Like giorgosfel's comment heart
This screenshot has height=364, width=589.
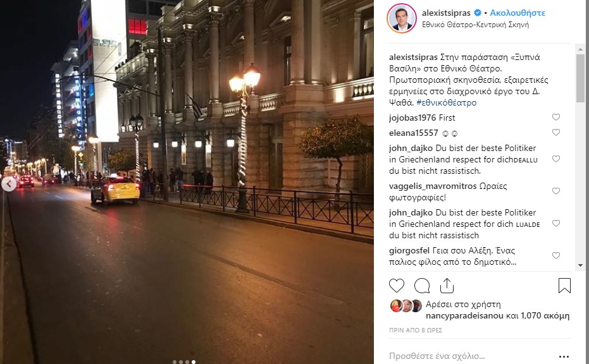(x=556, y=255)
